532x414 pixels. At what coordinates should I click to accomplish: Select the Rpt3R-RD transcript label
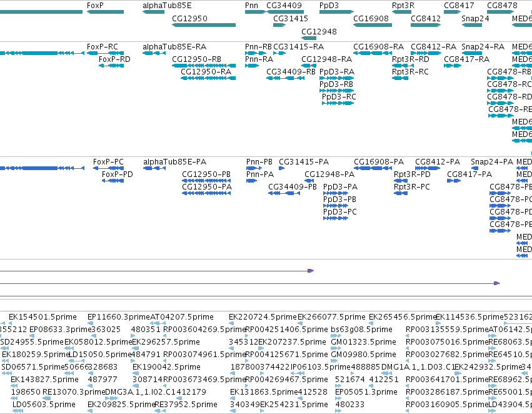[x=411, y=59]
